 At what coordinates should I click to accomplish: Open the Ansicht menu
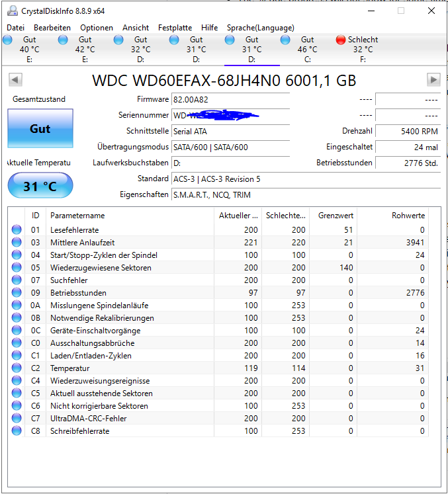[136, 28]
